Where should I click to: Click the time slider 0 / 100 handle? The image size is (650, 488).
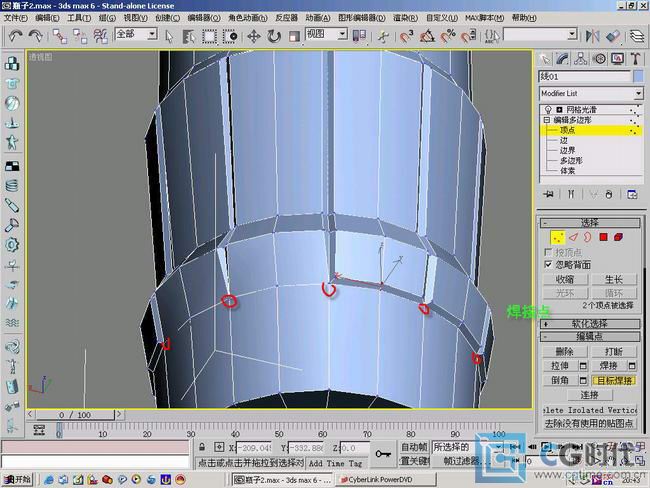75,415
